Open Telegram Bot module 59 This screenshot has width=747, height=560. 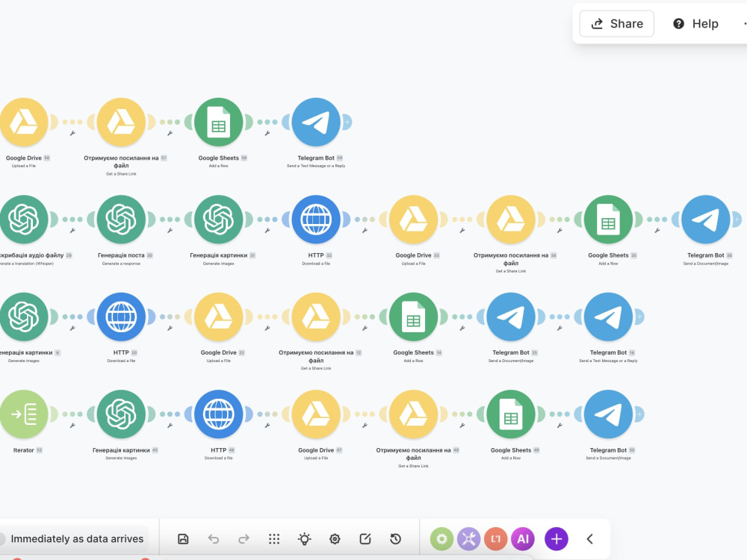tap(316, 122)
